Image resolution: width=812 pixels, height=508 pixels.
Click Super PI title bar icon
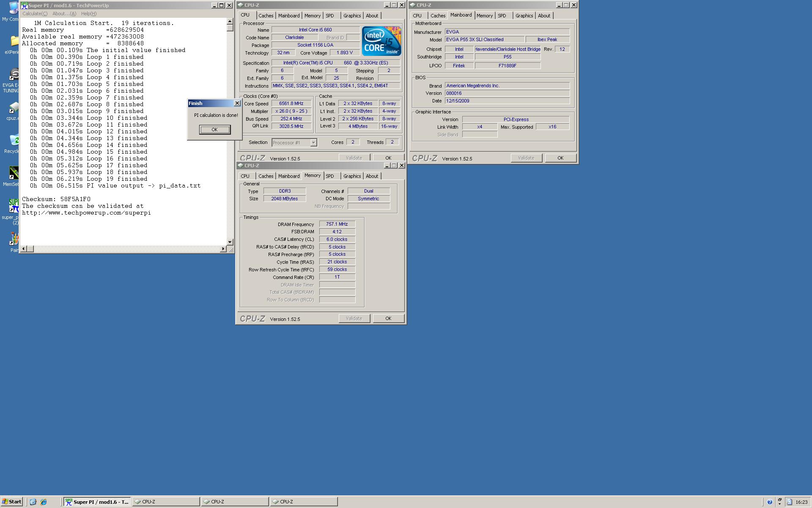25,6
